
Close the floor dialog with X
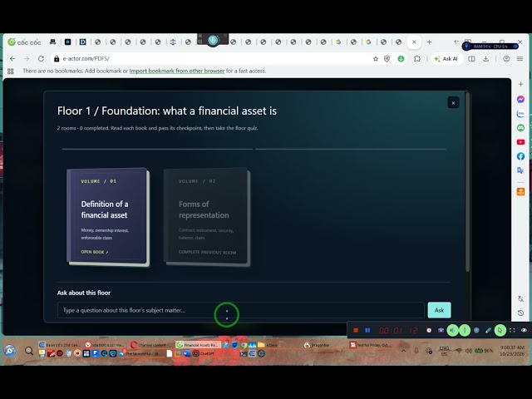click(453, 103)
